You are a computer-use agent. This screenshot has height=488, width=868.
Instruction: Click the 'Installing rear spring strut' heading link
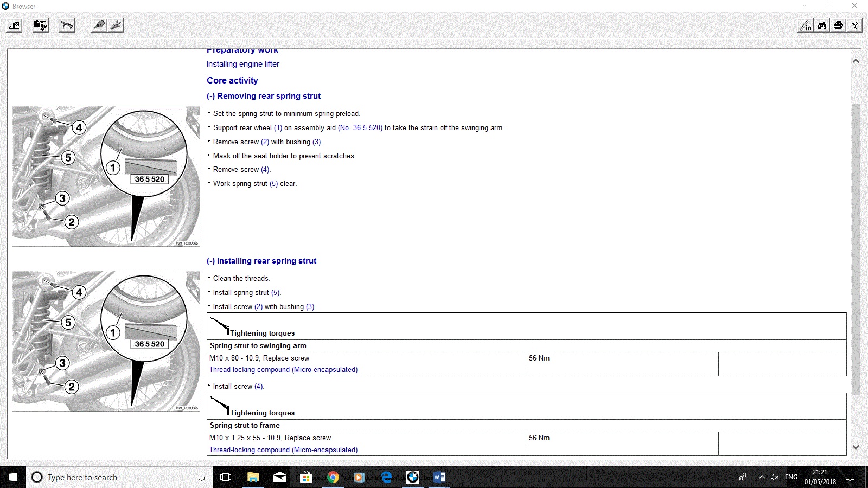pyautogui.click(x=261, y=261)
